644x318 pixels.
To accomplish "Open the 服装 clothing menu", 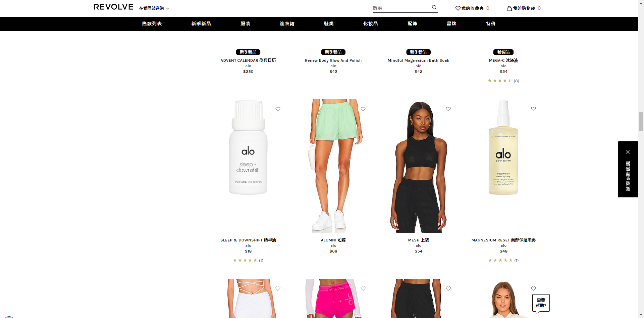I will tap(245, 24).
